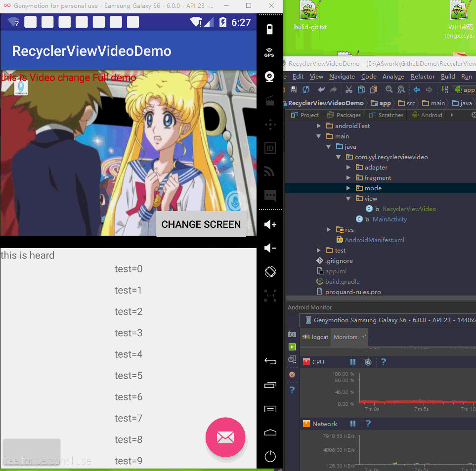Click Find magnifier icon in toolbar

389,89
